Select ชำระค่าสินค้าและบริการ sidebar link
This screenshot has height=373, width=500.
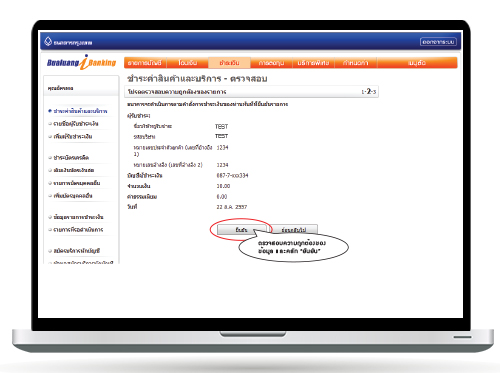(x=80, y=111)
